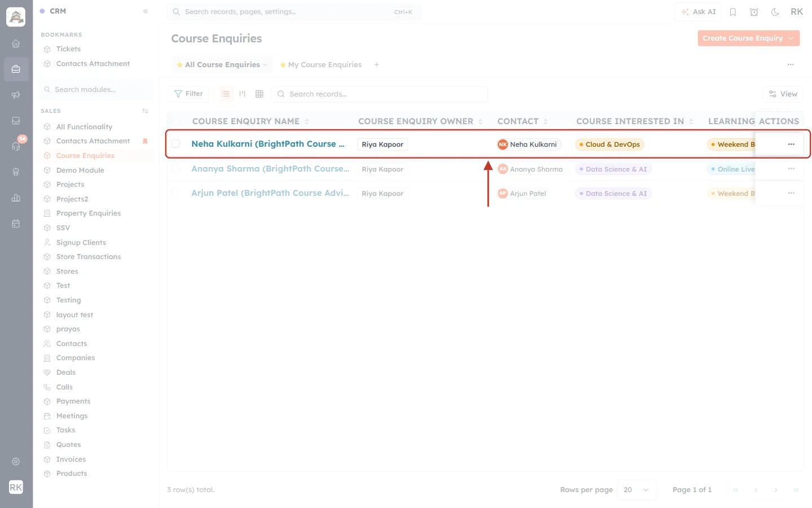Click the bookmark icon in top bar
The height and width of the screenshot is (508, 812).
point(733,12)
